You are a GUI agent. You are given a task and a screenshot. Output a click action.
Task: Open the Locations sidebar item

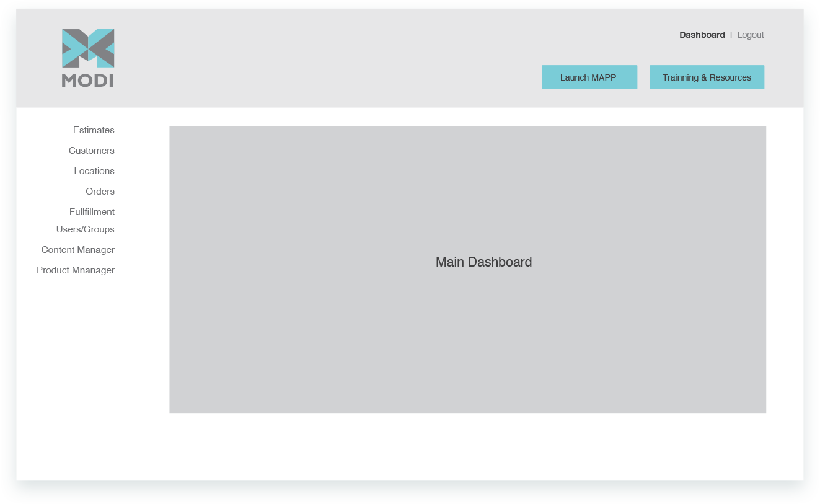(94, 171)
